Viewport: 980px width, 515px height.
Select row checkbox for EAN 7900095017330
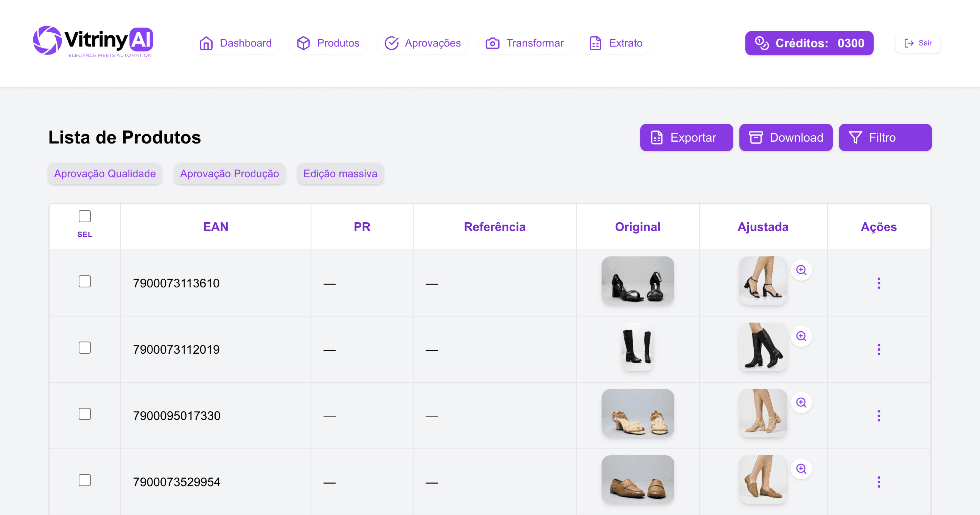point(84,414)
